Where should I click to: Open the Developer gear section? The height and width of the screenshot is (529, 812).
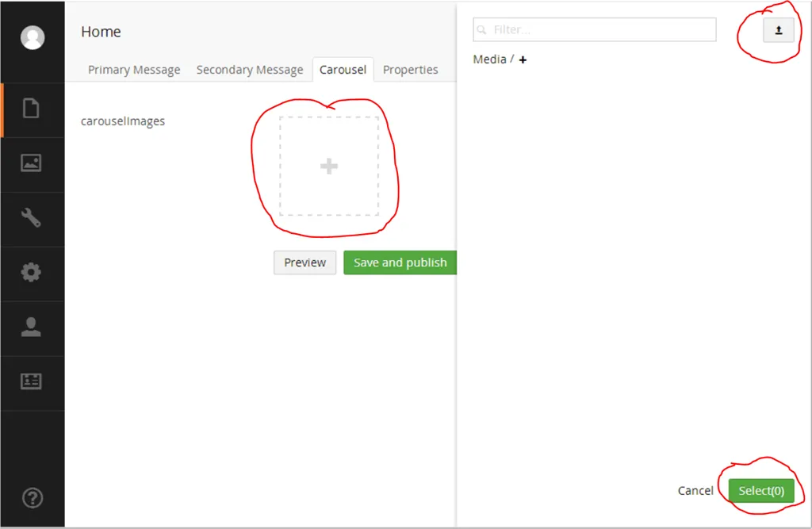31,273
